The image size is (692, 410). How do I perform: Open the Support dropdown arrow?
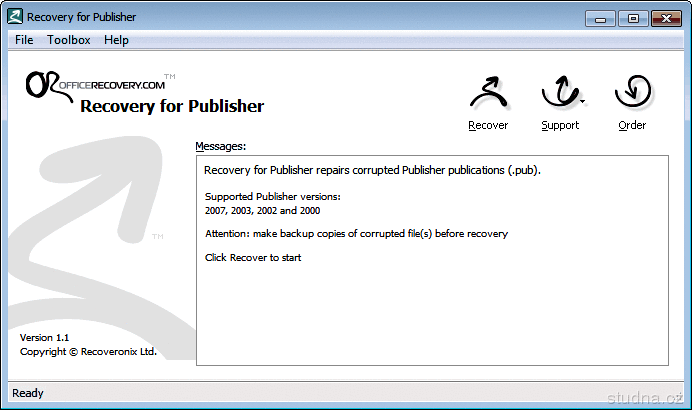[x=583, y=102]
